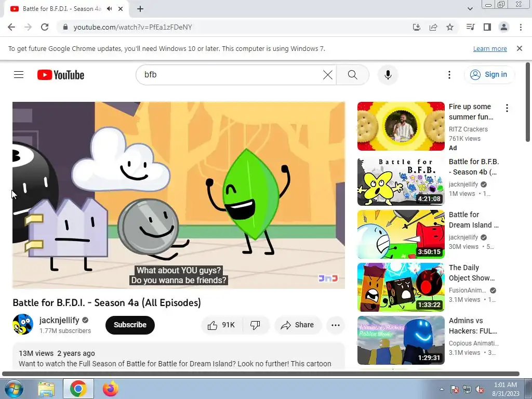
Task: Dismiss the Chrome update notice bar
Action: click(520, 48)
